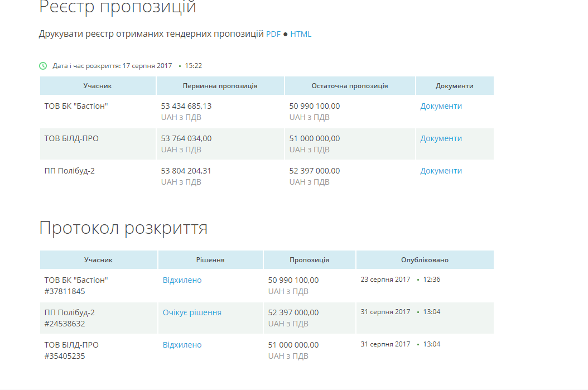Select the initial bid 53 804 204,31
This screenshot has width=588, height=390.
186,171
